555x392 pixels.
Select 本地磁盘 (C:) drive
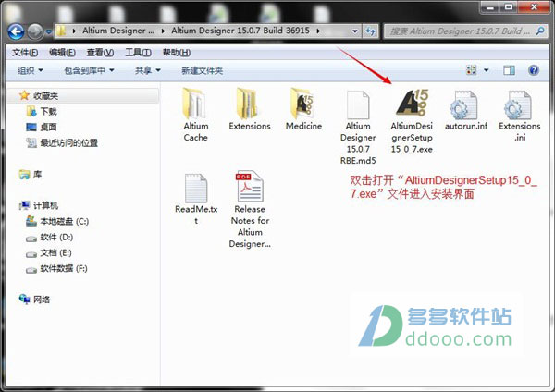coord(65,222)
